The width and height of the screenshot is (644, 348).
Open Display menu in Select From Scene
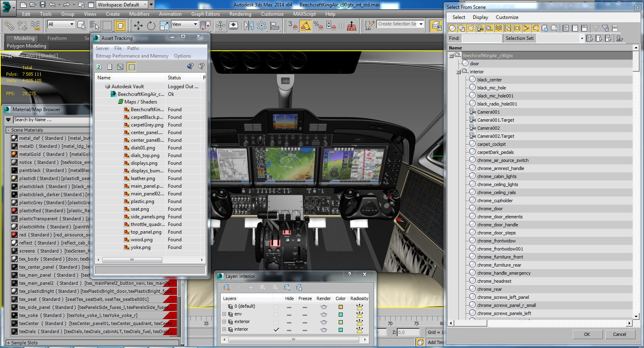coord(480,17)
